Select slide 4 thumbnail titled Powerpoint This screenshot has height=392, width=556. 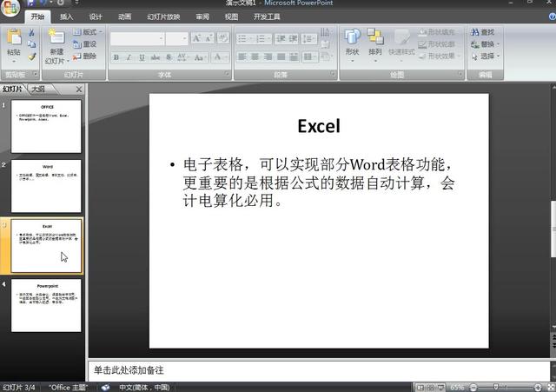[46, 305]
